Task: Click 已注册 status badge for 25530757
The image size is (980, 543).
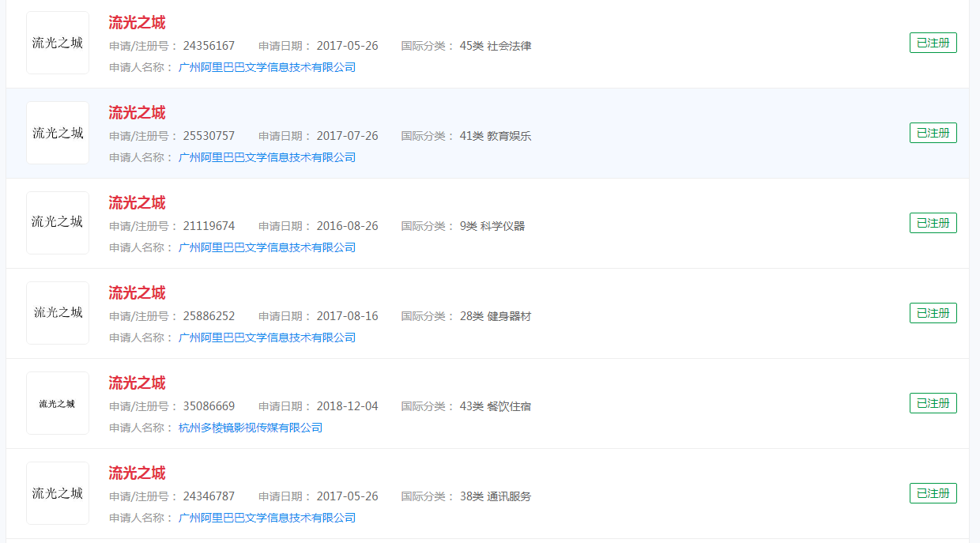Action: (933, 133)
